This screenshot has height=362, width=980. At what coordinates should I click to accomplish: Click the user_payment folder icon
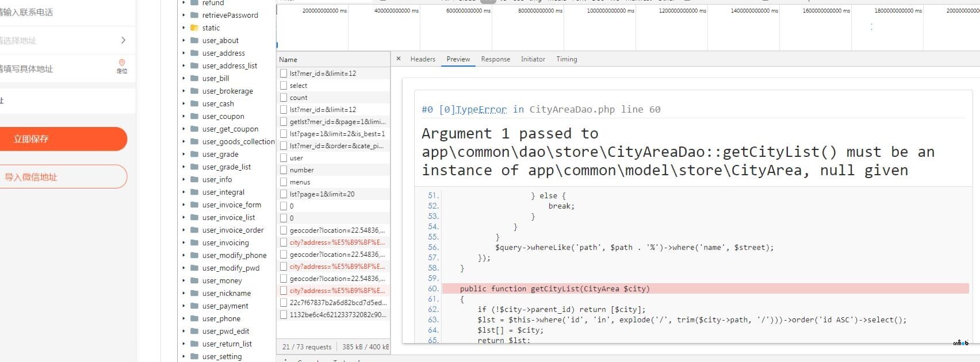pyautogui.click(x=194, y=306)
